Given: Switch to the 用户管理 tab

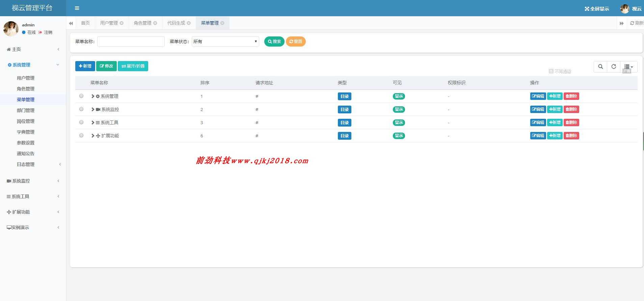Looking at the screenshot, I should [109, 23].
